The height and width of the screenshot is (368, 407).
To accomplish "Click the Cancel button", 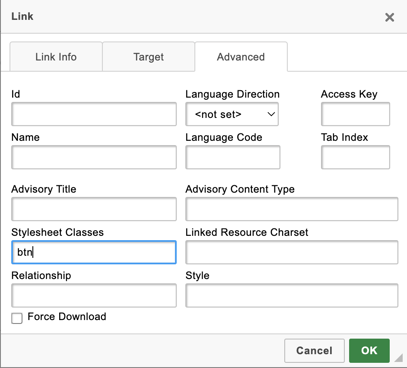I will pos(314,351).
